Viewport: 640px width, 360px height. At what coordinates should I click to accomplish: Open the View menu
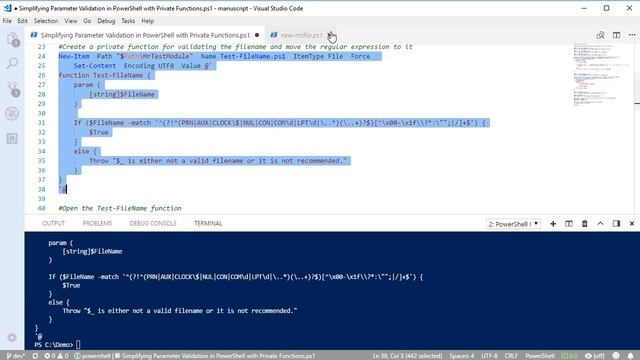tap(71, 21)
